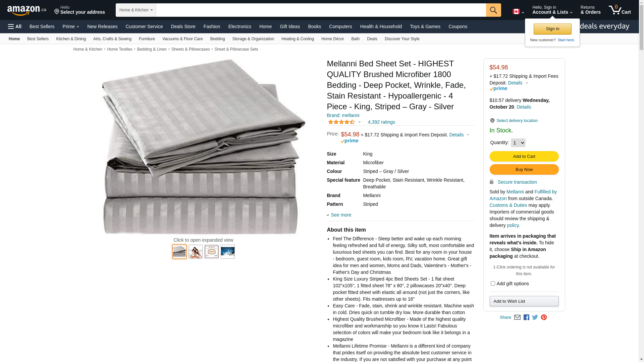644x362 pixels.
Task: Open Home & Kitchen search category dropdown
Action: pos(136,10)
